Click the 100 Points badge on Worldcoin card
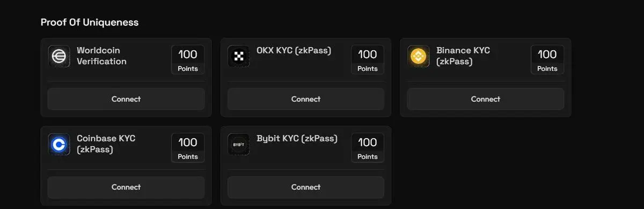The height and width of the screenshot is (209, 644). pyautogui.click(x=188, y=60)
